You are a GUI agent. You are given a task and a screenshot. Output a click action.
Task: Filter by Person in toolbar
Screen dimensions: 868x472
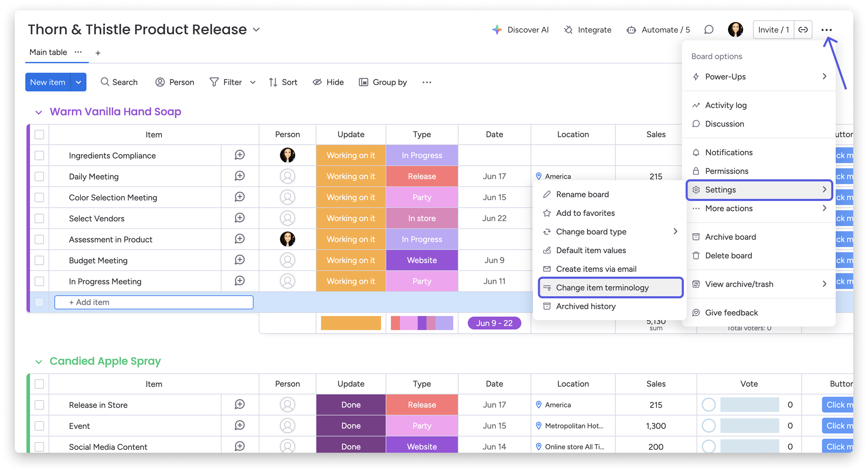(x=175, y=82)
